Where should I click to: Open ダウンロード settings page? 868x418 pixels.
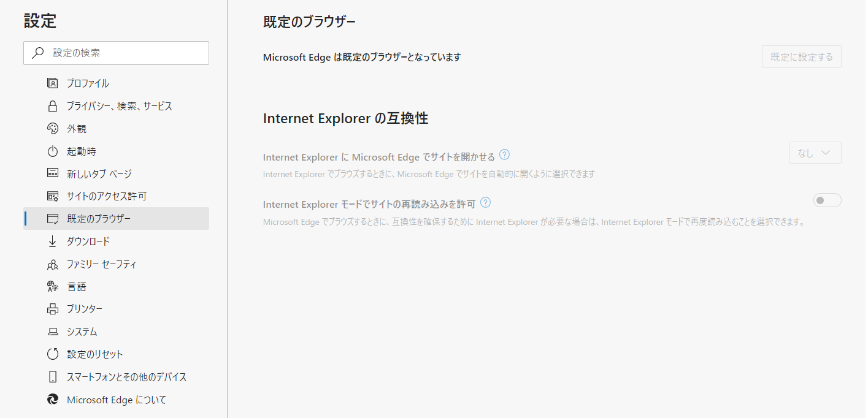pos(116,241)
